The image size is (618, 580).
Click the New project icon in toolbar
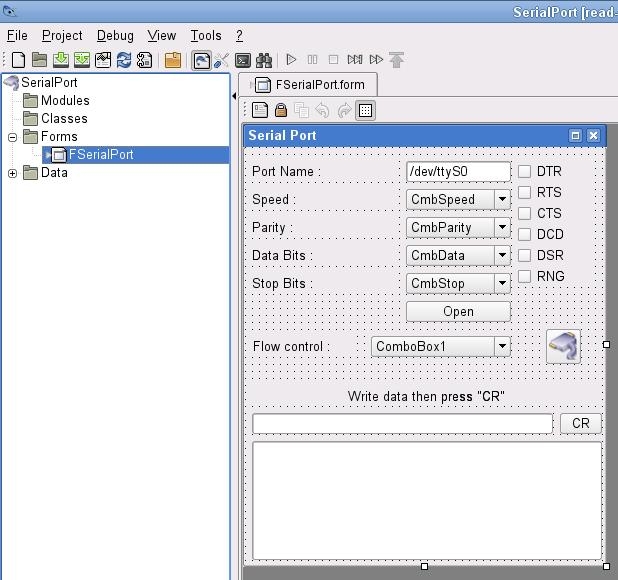(18, 60)
